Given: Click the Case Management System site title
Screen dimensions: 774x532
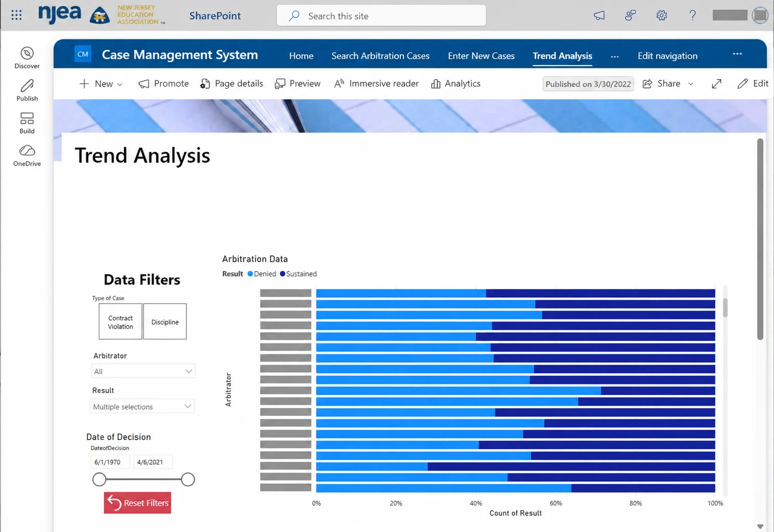Looking at the screenshot, I should coord(180,55).
